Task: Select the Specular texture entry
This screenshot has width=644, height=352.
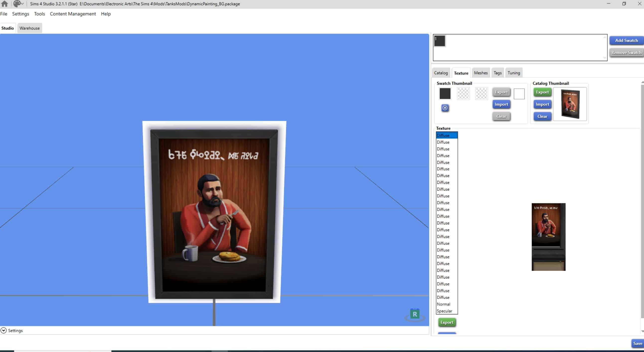Action: click(x=444, y=311)
